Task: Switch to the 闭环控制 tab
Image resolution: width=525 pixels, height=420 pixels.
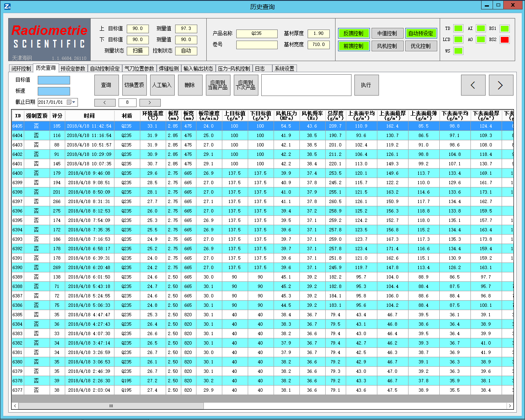Action: pyautogui.click(x=21, y=68)
